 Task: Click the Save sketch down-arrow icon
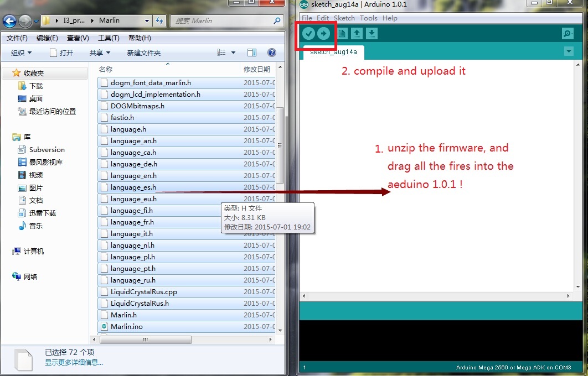372,34
